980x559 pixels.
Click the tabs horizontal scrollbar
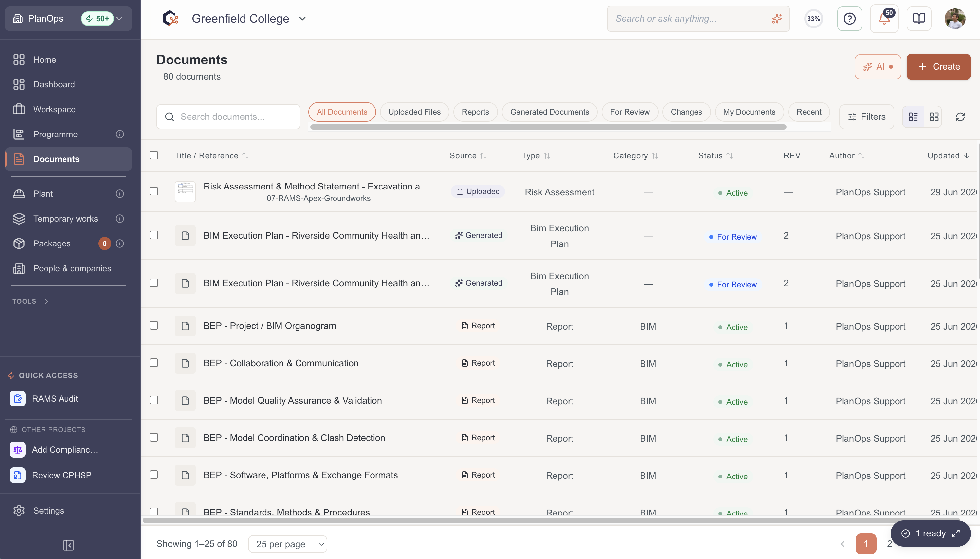(x=548, y=127)
